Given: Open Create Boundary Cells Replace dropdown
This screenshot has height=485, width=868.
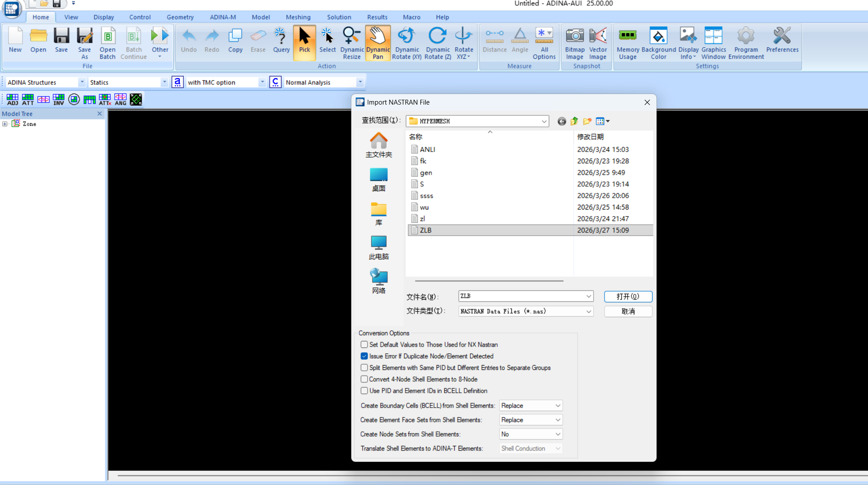Looking at the screenshot, I should click(531, 405).
